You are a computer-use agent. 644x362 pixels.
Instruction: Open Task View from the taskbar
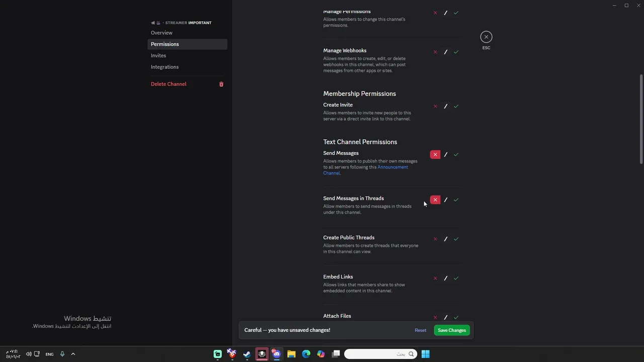(x=336, y=354)
